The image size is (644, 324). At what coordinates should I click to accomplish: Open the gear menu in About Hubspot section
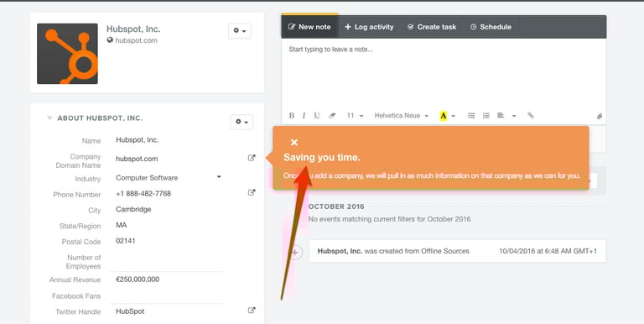coord(241,122)
